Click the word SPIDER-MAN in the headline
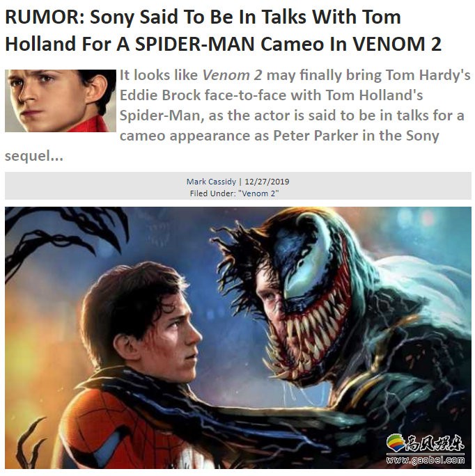 (x=194, y=44)
